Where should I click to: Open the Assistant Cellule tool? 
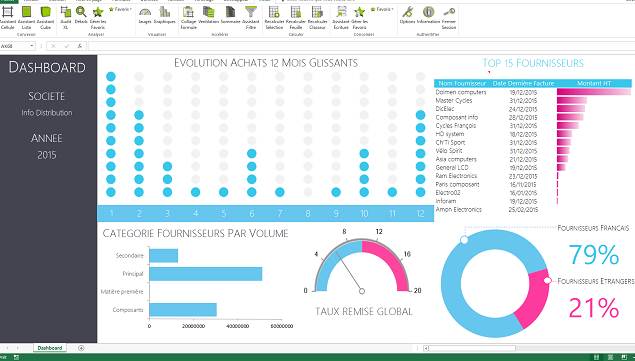tap(7, 18)
